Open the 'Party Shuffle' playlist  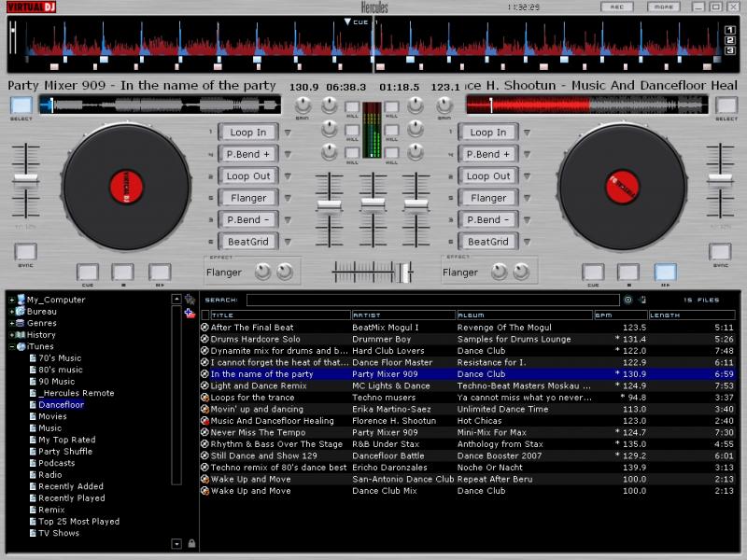[x=65, y=452]
